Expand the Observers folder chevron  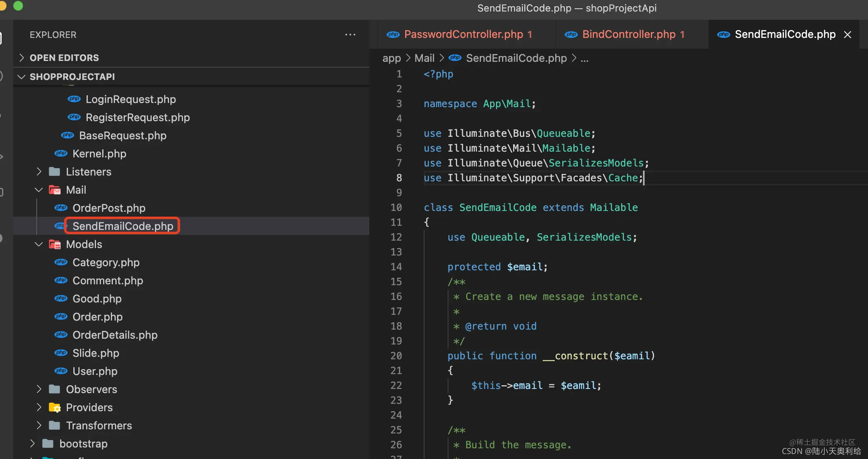click(x=39, y=389)
